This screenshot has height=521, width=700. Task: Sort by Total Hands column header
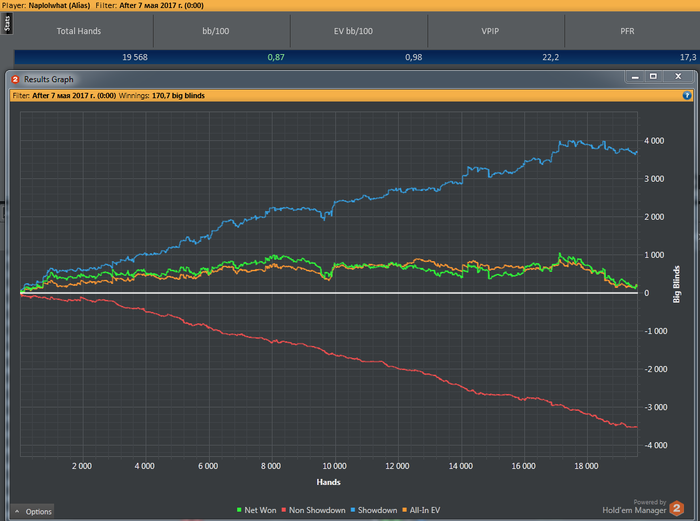point(79,31)
